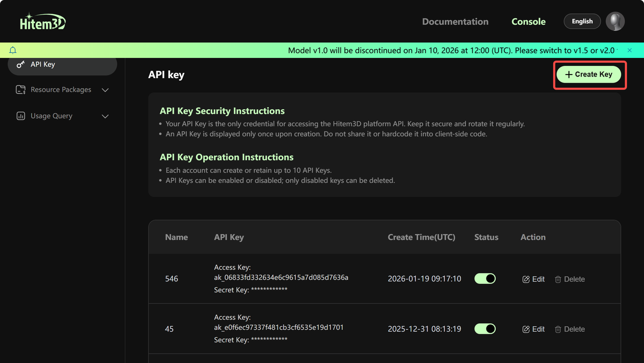
Task: Open the English language selector
Action: [582, 22]
